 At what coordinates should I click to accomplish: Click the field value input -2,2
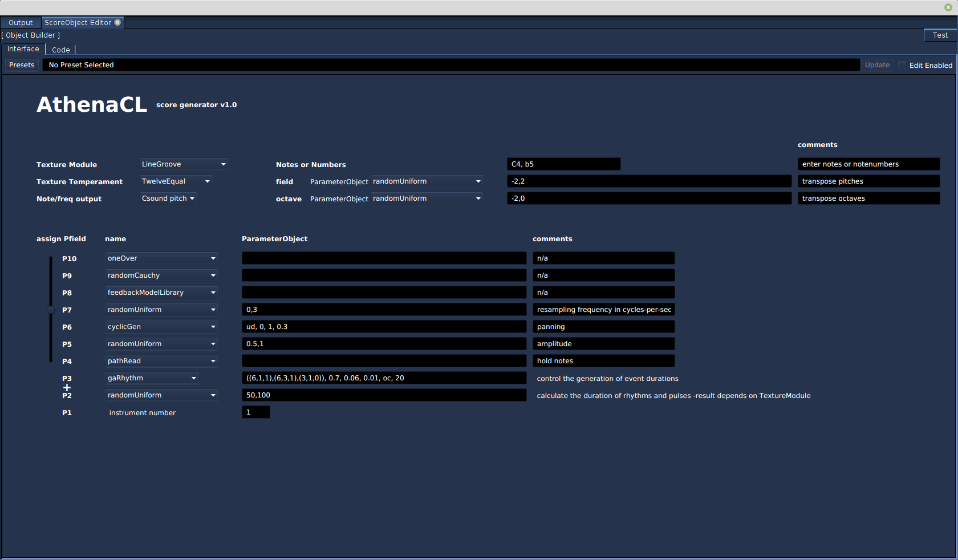(649, 181)
